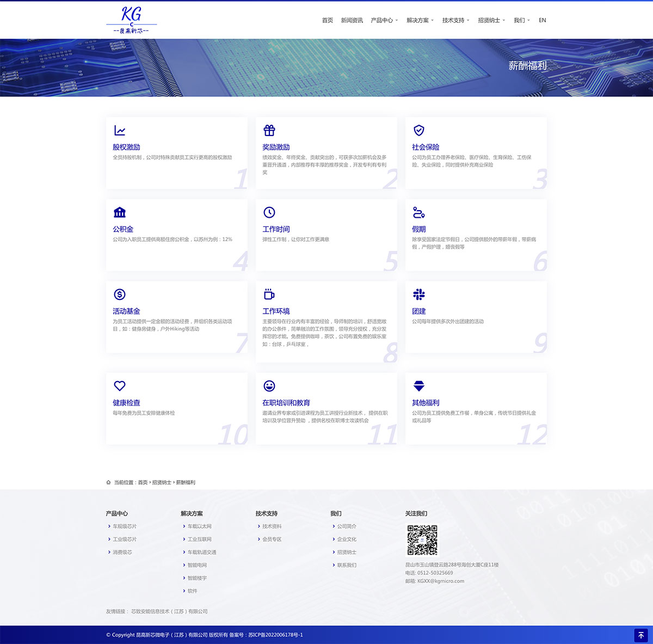Expand the 产品中心 dropdown in navigation

[384, 20]
